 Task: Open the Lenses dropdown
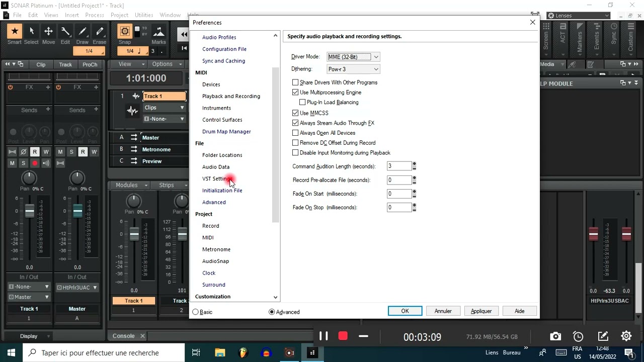578,16
